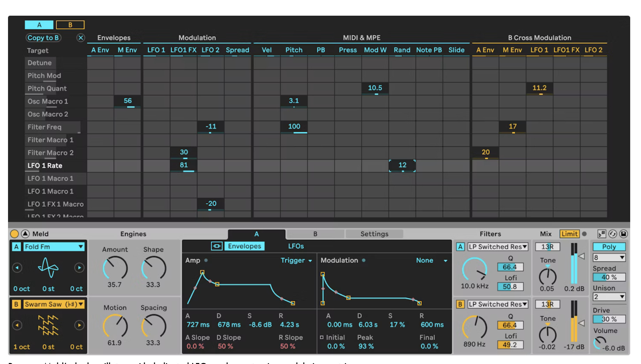
Task: Click the Swarm Saw waveform display
Action: (48, 325)
